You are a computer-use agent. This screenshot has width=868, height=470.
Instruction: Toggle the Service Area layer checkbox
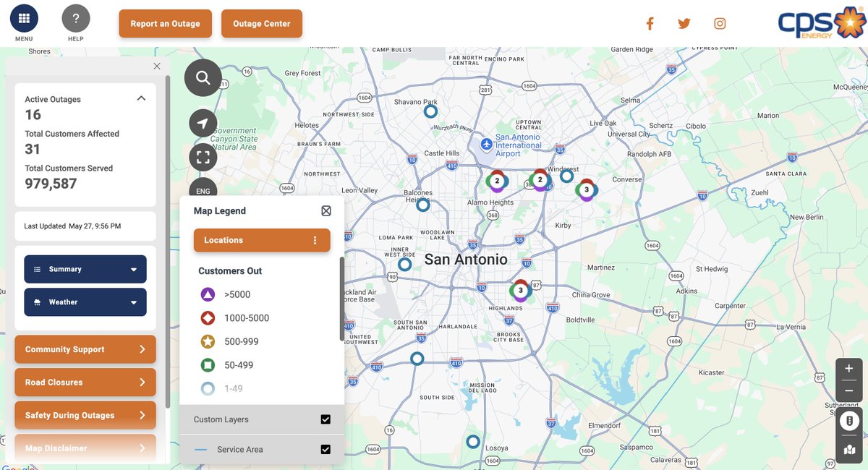[325, 450]
